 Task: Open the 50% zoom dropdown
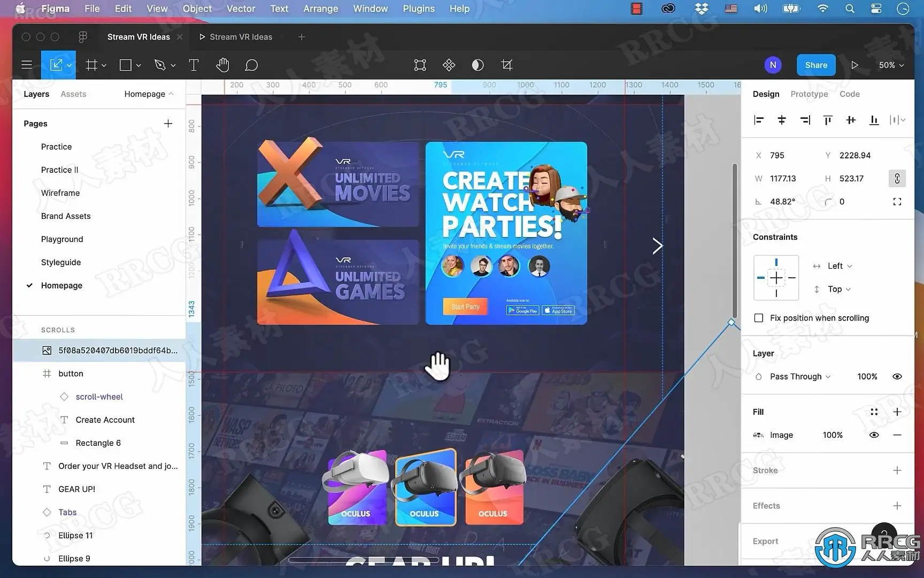click(891, 65)
